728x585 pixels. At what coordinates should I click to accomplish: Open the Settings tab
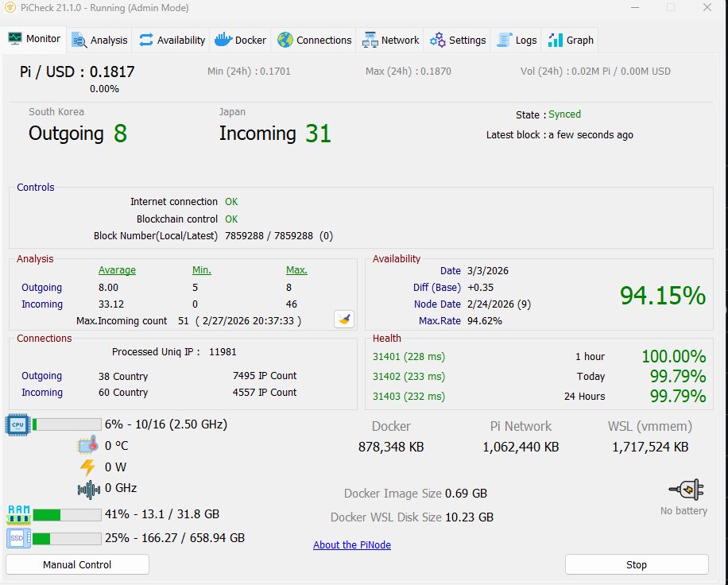click(457, 41)
